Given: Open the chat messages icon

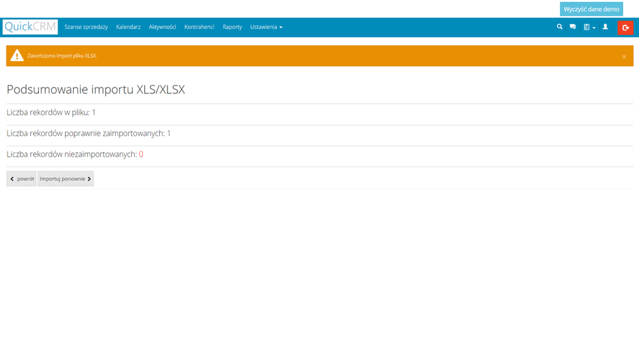Looking at the screenshot, I should (572, 27).
